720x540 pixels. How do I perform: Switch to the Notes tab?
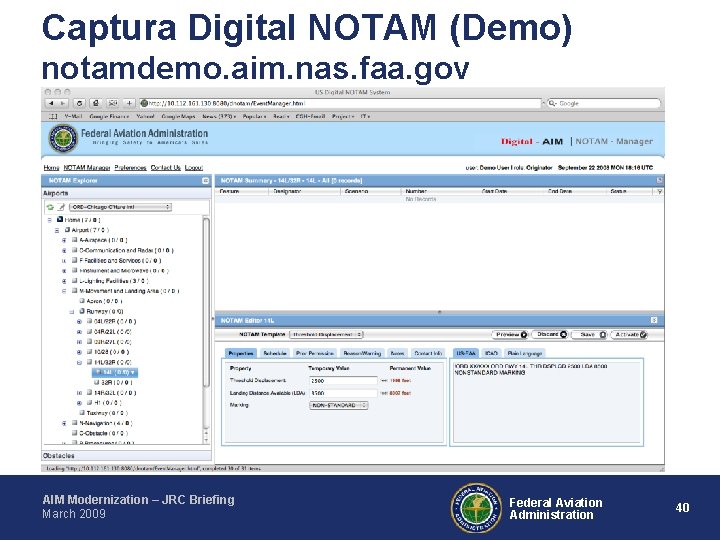tap(397, 353)
